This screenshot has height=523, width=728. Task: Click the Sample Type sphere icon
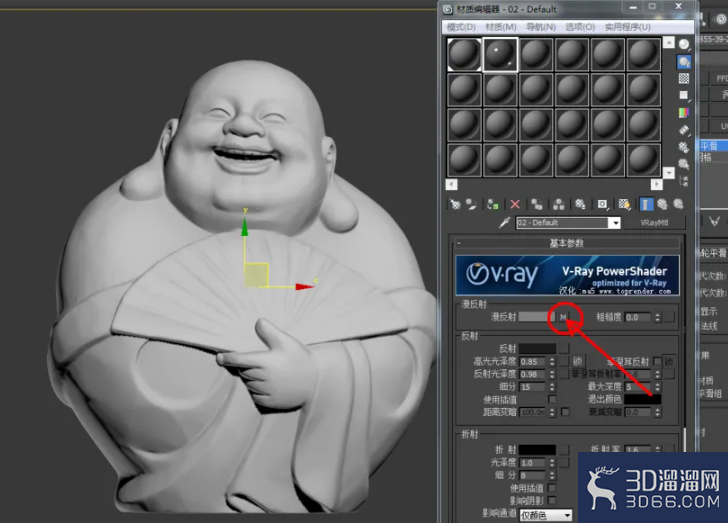[684, 45]
